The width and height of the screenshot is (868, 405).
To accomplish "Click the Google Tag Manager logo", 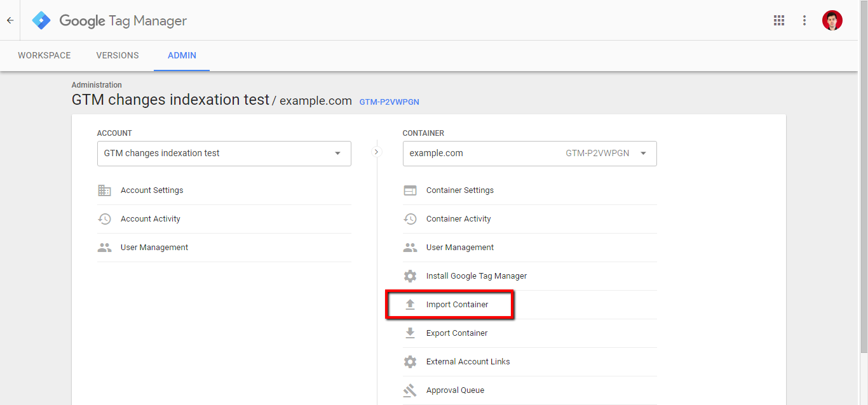I will pos(41,20).
